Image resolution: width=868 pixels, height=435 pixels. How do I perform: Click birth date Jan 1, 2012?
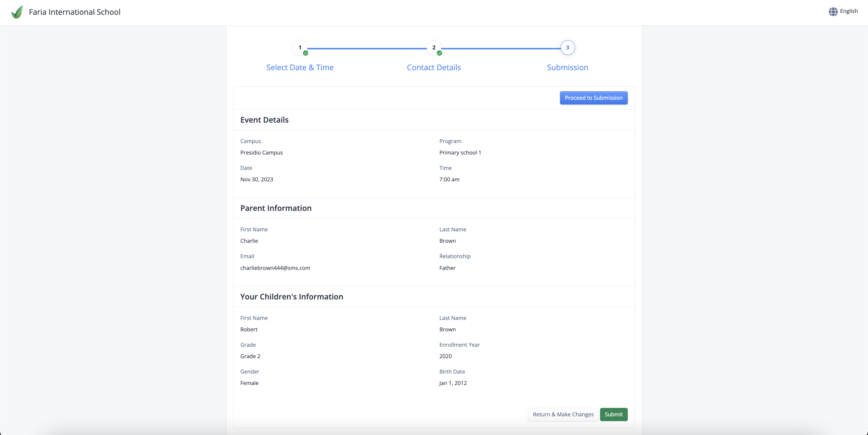(453, 383)
